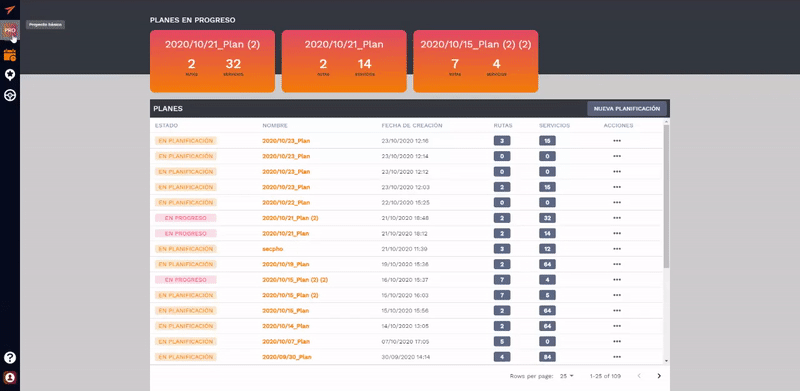This screenshot has width=800, height=391.
Task: Open the help question mark icon
Action: (10, 357)
